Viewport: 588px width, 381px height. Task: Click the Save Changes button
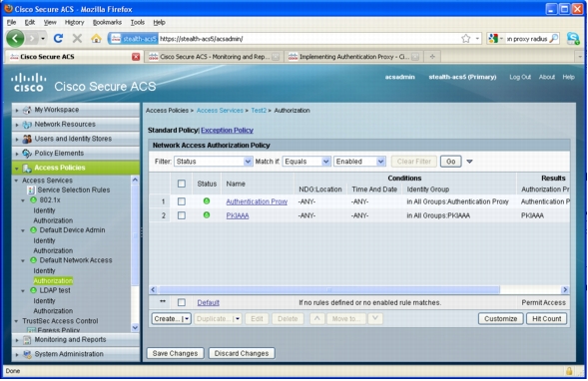click(x=175, y=353)
